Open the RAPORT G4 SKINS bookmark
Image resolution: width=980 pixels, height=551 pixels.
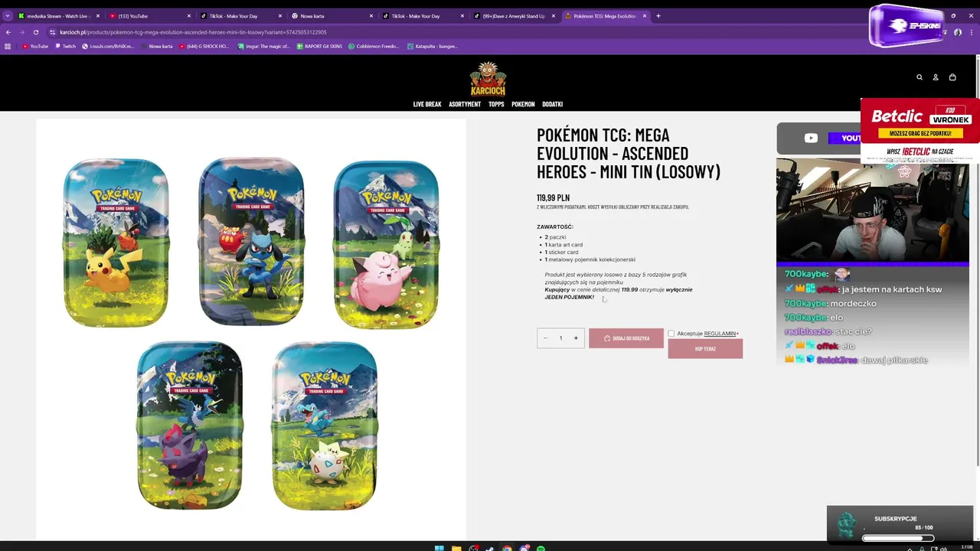[x=319, y=47]
